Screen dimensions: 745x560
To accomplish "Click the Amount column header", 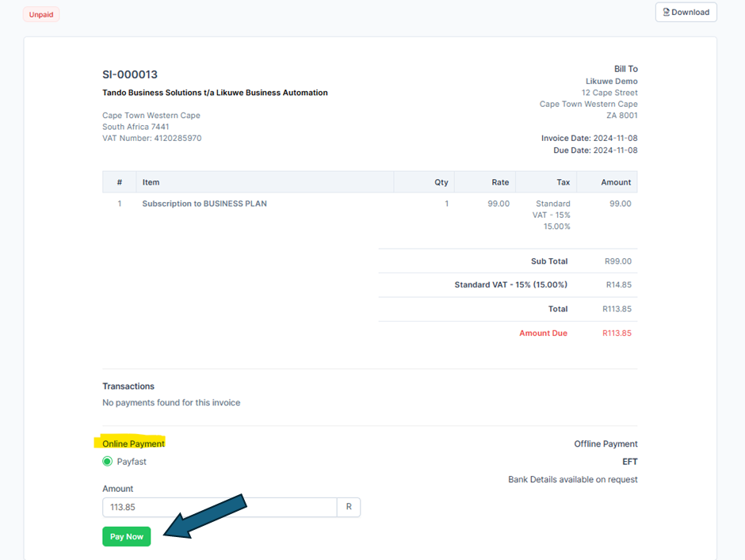I will coord(616,182).
